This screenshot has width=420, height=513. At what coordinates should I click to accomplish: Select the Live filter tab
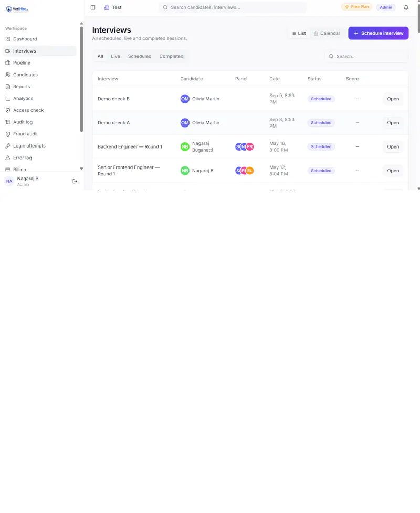(x=115, y=56)
